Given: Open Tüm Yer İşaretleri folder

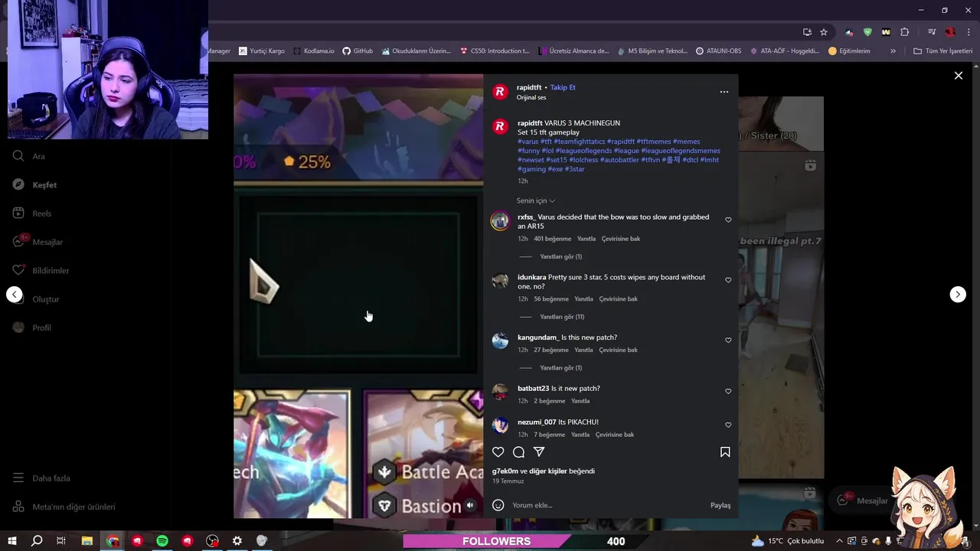Looking at the screenshot, I should (942, 51).
